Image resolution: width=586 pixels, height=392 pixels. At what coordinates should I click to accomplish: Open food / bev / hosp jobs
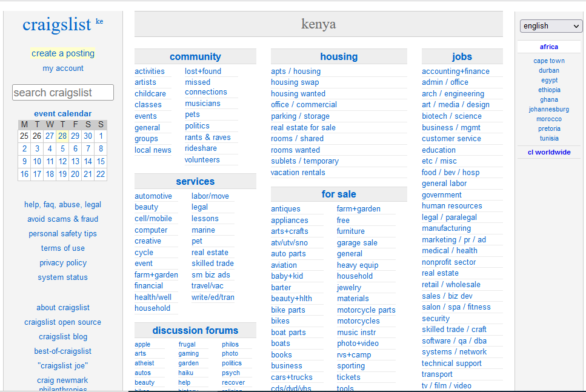click(x=451, y=173)
